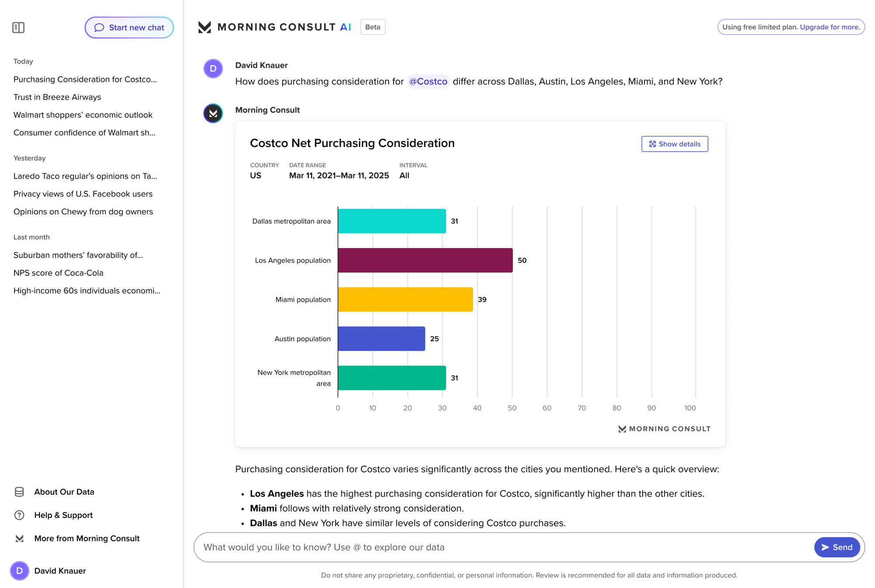
Task: Click the value label 25 on chart
Action: [x=434, y=339]
